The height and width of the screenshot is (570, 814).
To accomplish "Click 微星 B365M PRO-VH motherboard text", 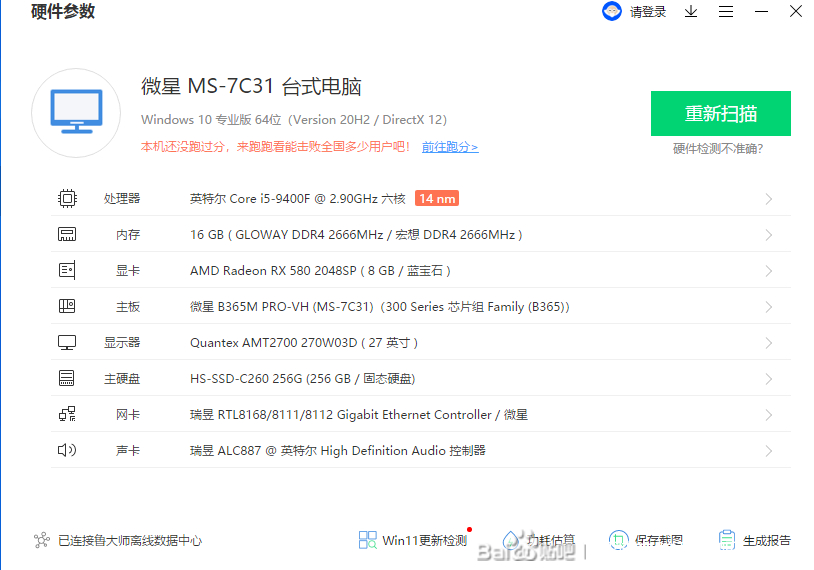I will point(379,307).
